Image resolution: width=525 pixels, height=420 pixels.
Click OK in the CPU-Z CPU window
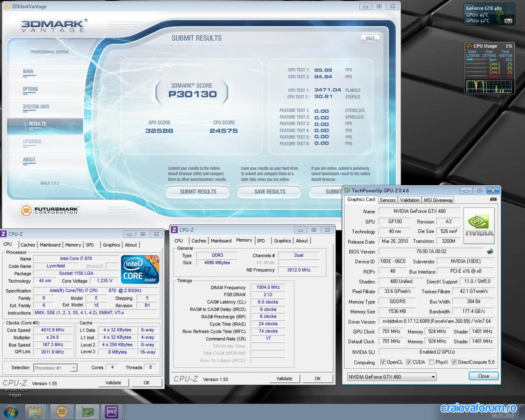click(147, 383)
